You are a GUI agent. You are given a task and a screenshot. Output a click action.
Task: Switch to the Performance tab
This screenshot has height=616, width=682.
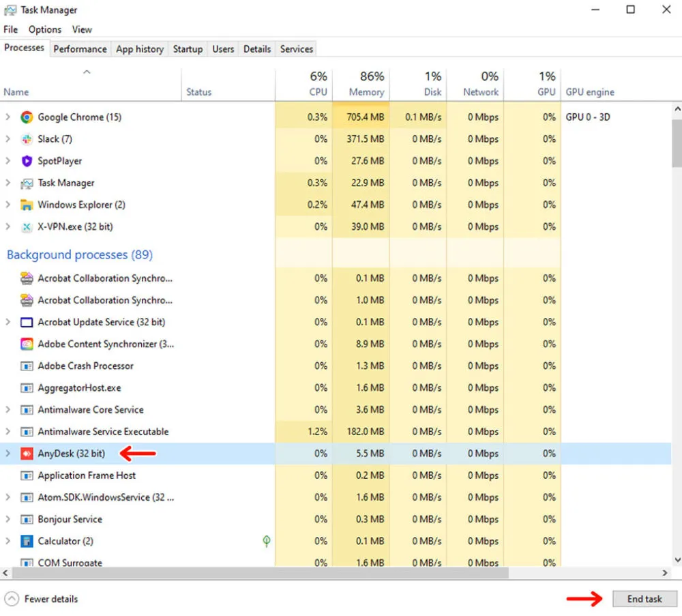(x=80, y=49)
